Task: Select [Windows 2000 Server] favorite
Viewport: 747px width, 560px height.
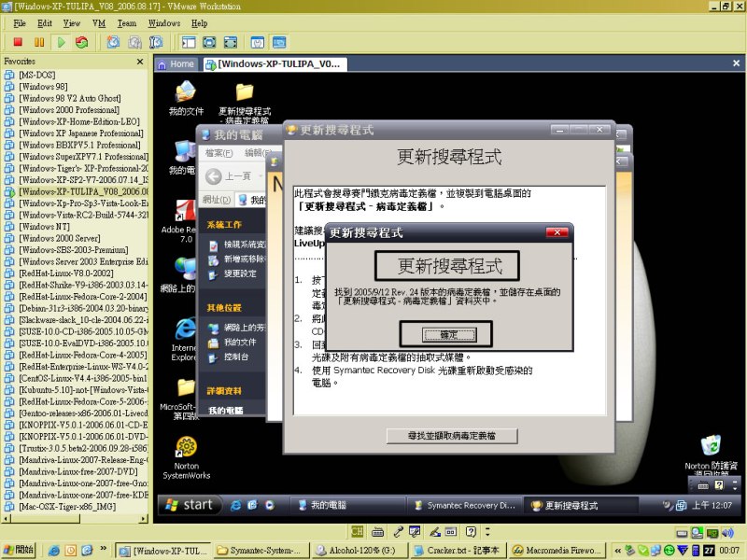Action: pos(60,238)
